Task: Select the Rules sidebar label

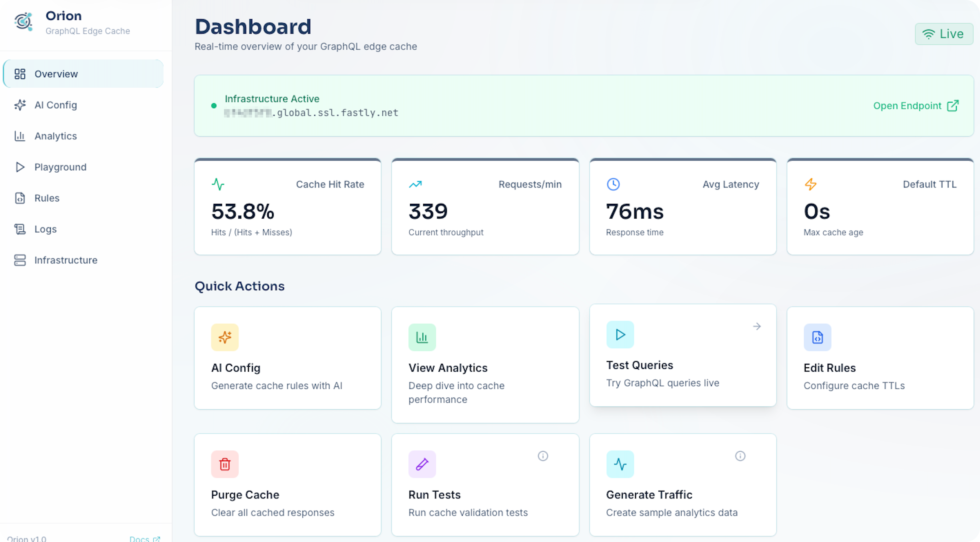Action: 47,198
